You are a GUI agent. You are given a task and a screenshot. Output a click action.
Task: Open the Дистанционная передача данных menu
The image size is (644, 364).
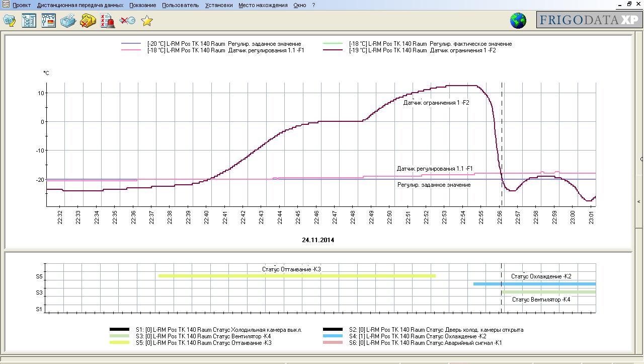[80, 5]
